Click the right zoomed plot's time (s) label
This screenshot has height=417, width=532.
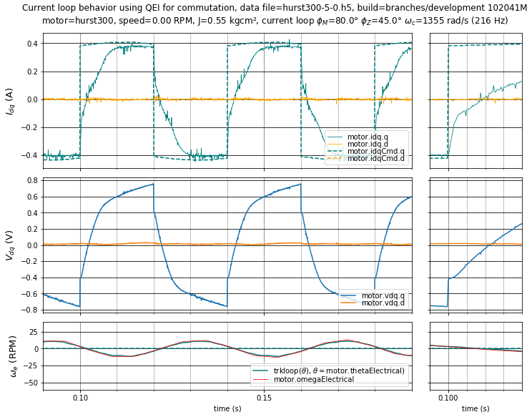[476, 408]
